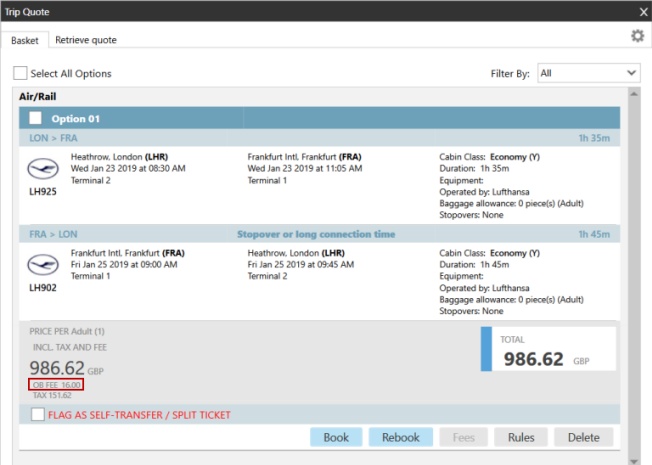
Task: Check the Option 01 checkbox
Action: click(x=36, y=118)
